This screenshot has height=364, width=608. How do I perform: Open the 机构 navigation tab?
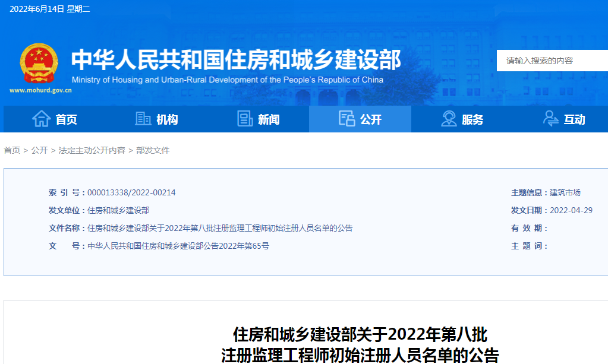click(157, 119)
